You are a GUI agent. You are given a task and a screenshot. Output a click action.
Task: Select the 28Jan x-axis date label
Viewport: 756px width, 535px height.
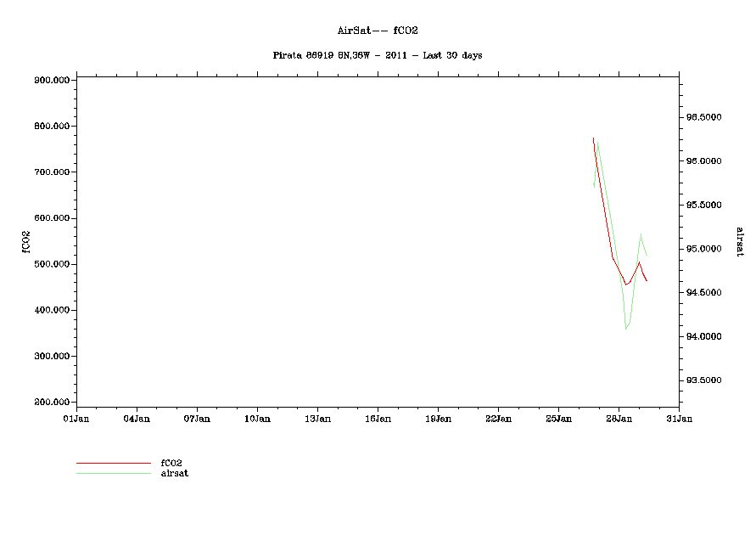click(619, 419)
